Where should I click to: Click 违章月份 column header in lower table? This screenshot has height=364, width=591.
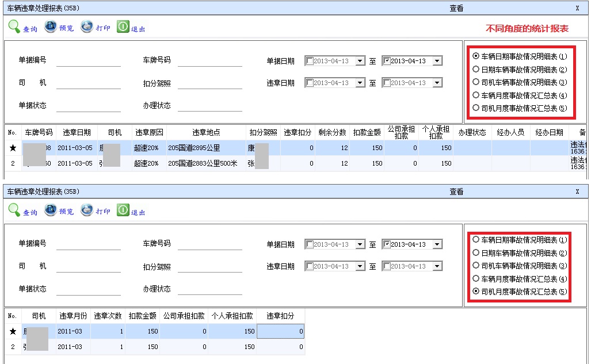(73, 316)
